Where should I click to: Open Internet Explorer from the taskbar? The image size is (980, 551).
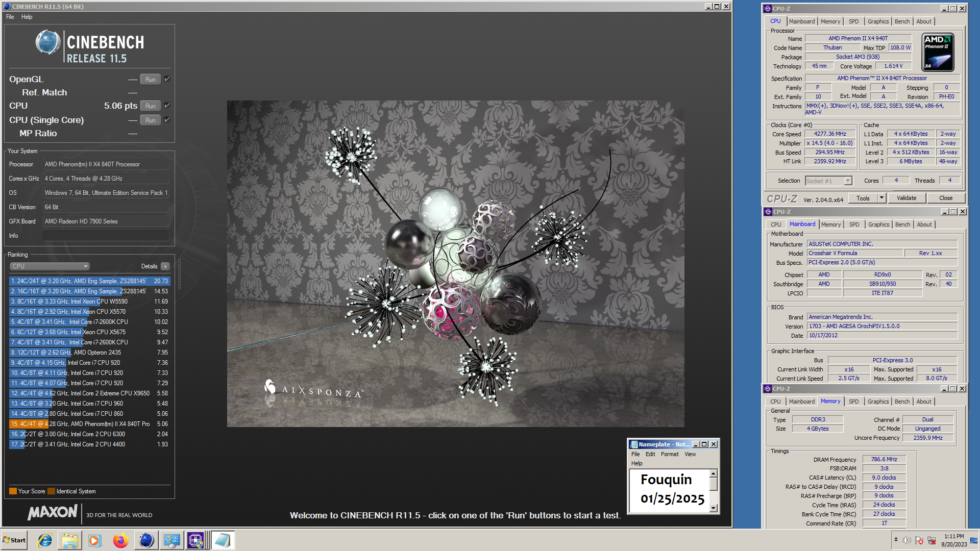[x=45, y=540]
